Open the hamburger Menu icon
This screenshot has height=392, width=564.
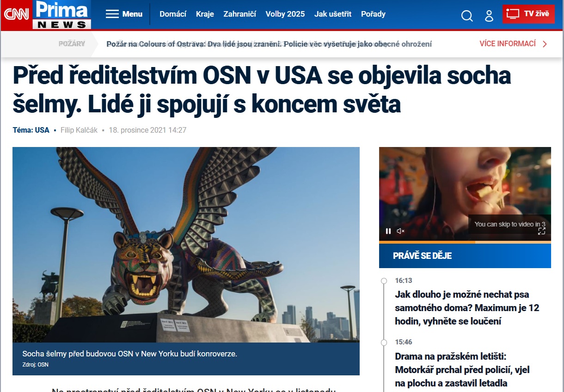(x=112, y=14)
